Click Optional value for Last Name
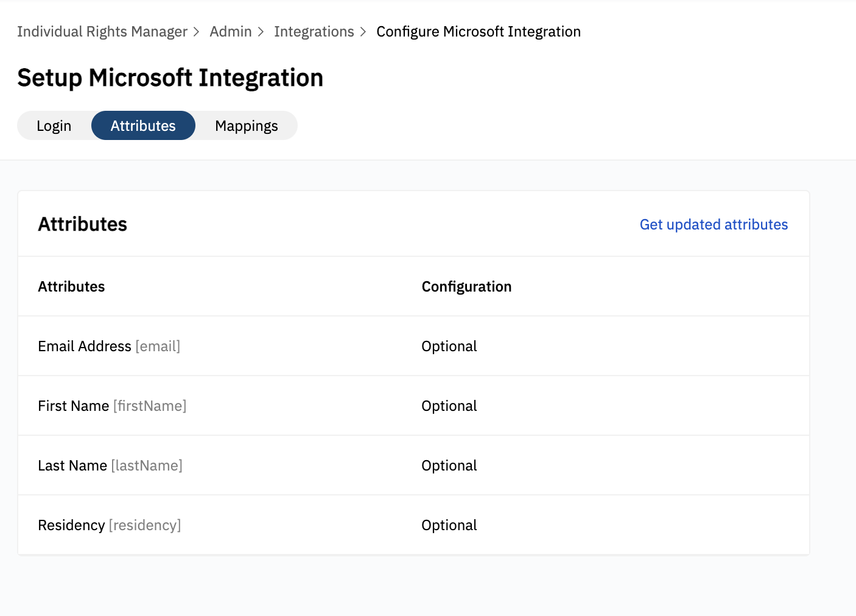Screen dimensions: 856x616 point(449,466)
